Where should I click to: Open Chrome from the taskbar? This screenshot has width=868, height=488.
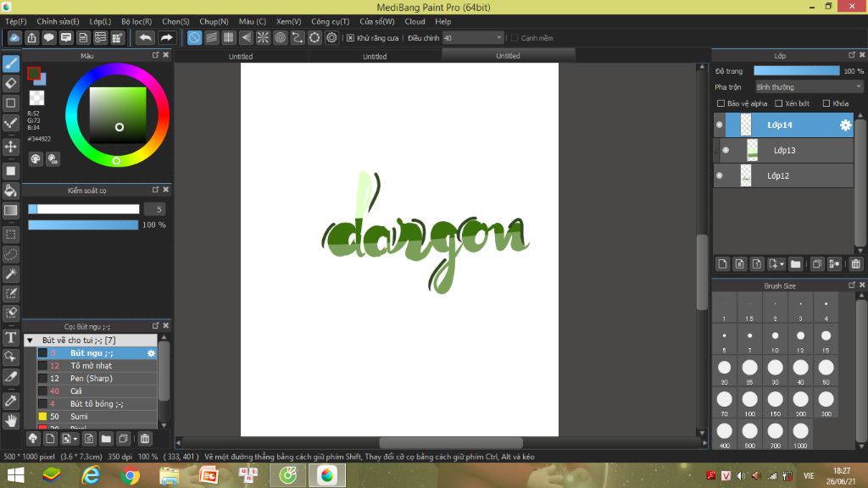[130, 475]
